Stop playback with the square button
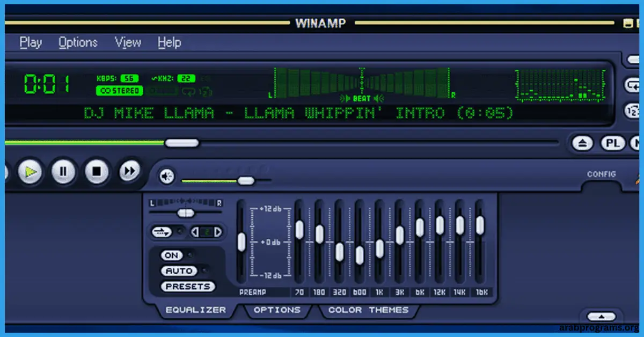 tap(97, 172)
